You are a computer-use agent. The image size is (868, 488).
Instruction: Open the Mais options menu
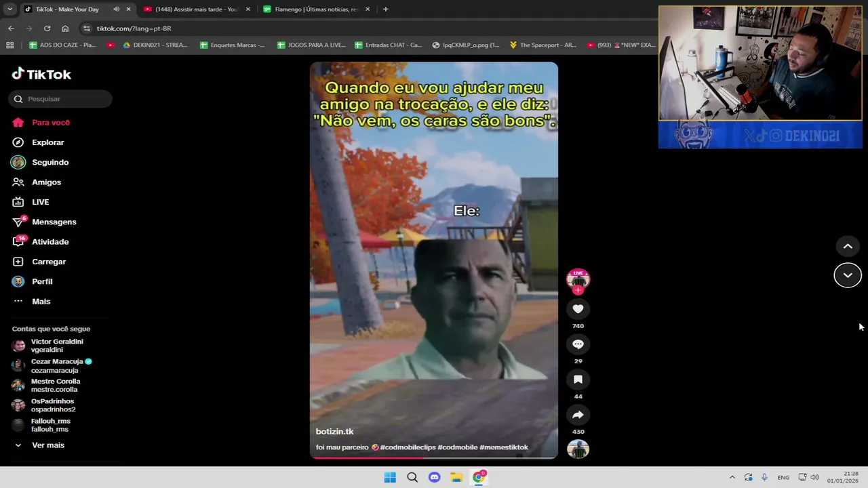point(31,301)
